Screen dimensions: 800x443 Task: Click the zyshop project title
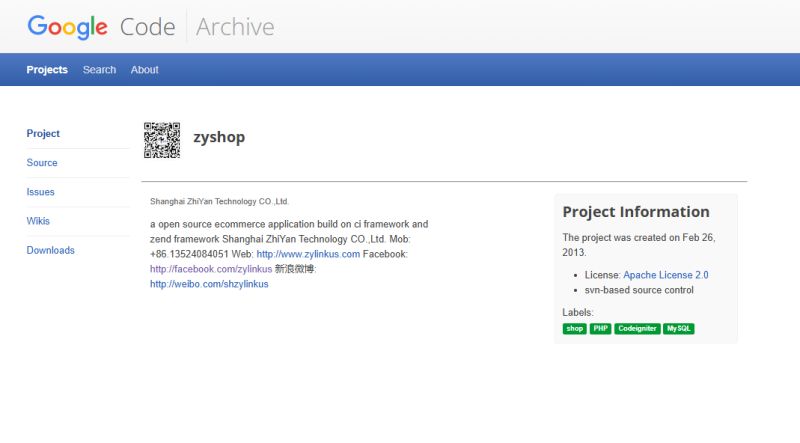(219, 137)
